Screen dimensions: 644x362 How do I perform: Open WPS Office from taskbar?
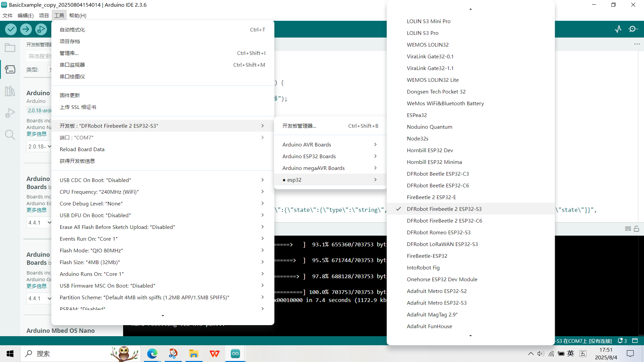pos(214,354)
